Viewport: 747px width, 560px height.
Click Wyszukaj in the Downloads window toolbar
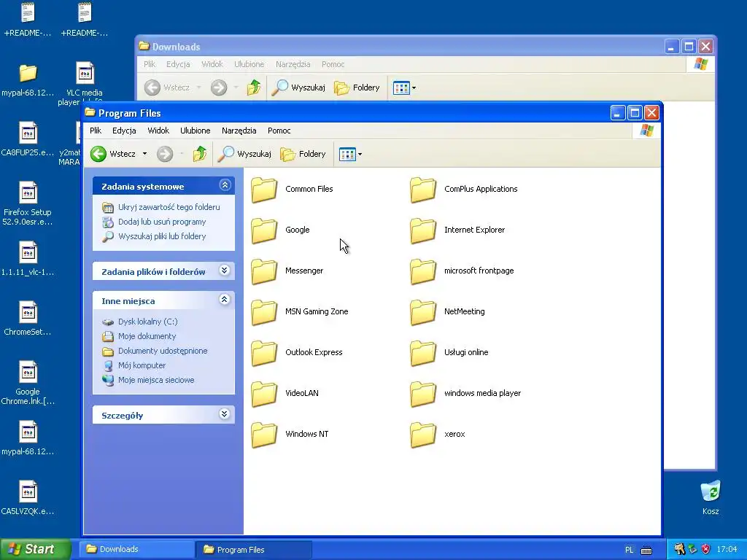298,87
